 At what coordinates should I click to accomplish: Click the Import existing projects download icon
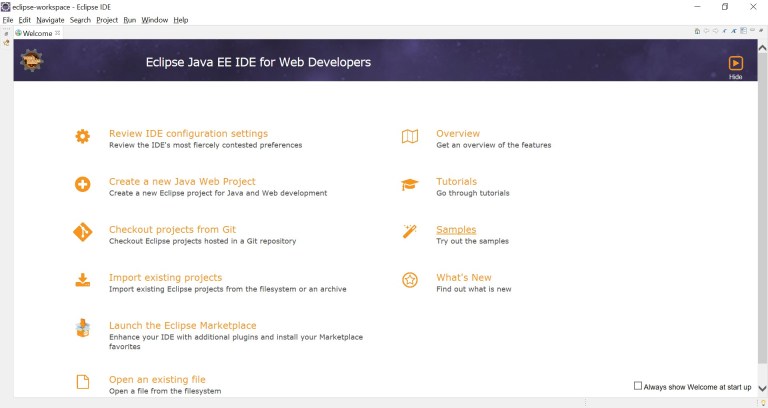[83, 281]
